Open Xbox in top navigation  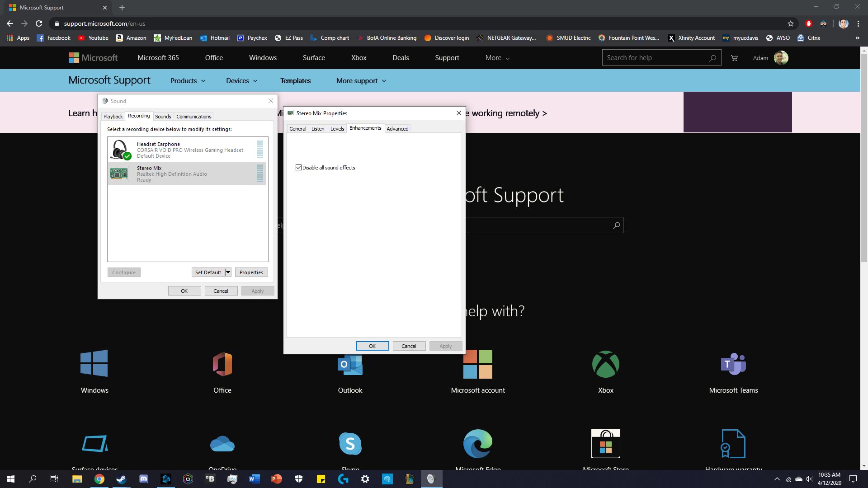point(359,58)
